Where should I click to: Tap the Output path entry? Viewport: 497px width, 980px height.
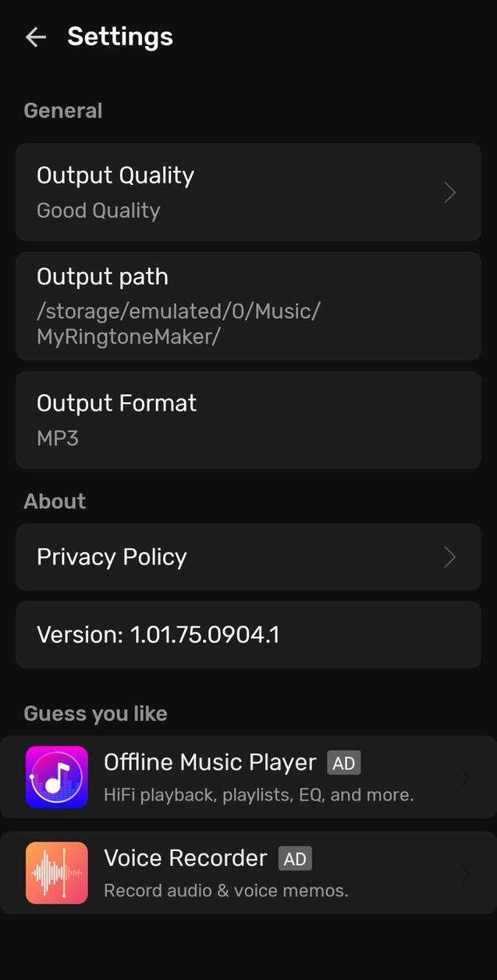pyautogui.click(x=248, y=305)
